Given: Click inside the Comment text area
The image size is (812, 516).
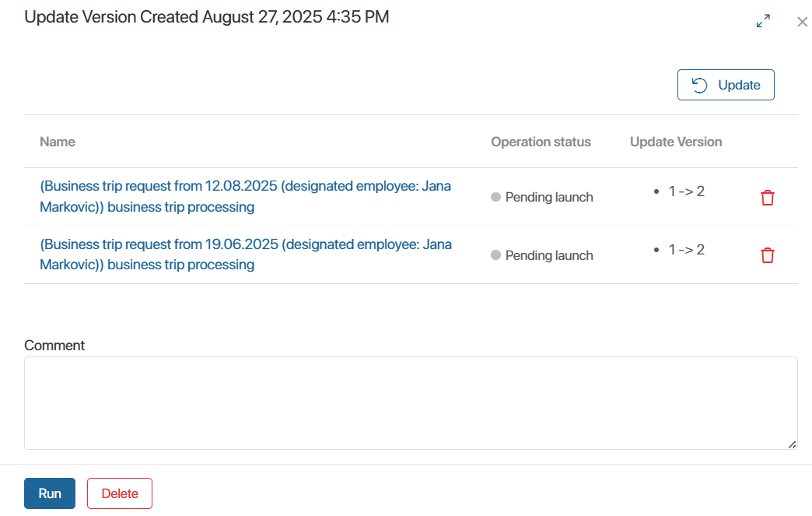Looking at the screenshot, I should pos(411,403).
